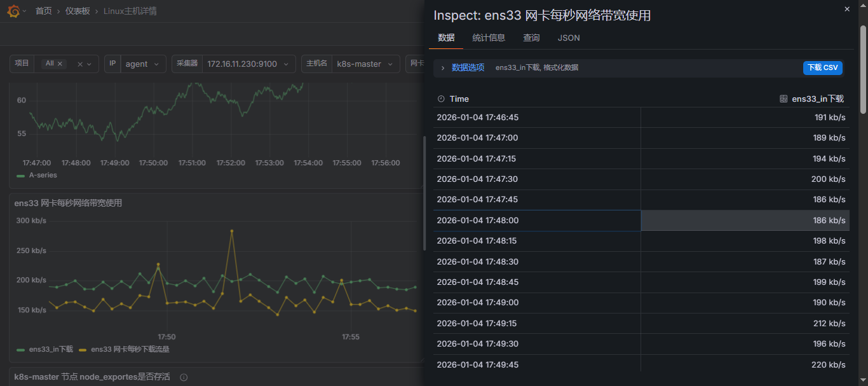Click info icon beside k8s-master node_exportes panel
This screenshot has height=386, width=868.
[x=184, y=377]
